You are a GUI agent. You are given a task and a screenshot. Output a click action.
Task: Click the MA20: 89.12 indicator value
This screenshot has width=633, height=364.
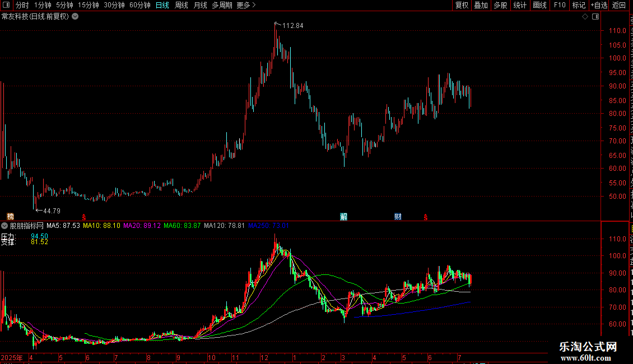142,226
